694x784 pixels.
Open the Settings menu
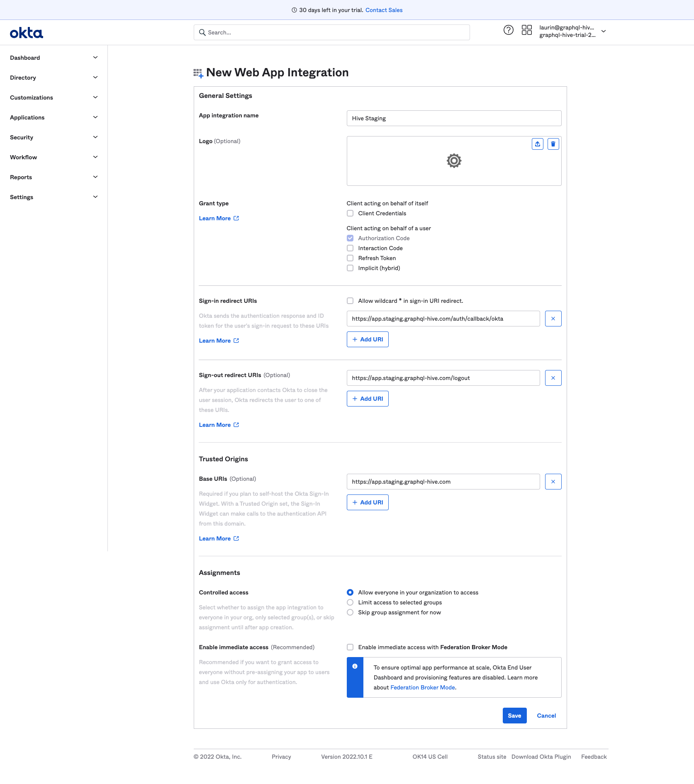coord(54,197)
